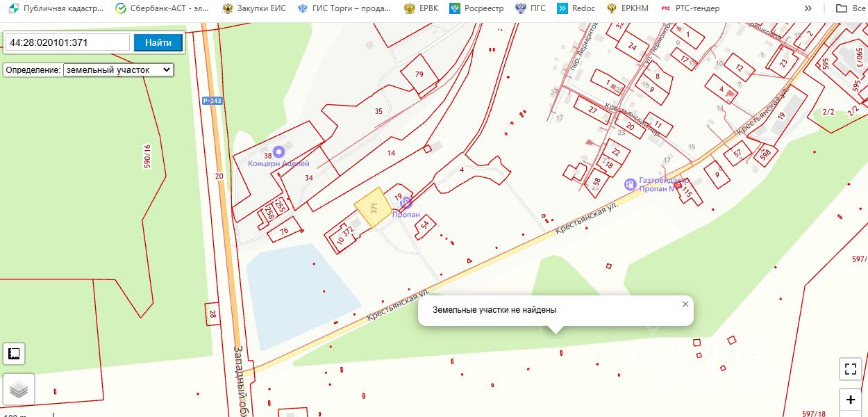Open the Росреестр bookmark
The width and height of the screenshot is (868, 417).
[x=478, y=8]
